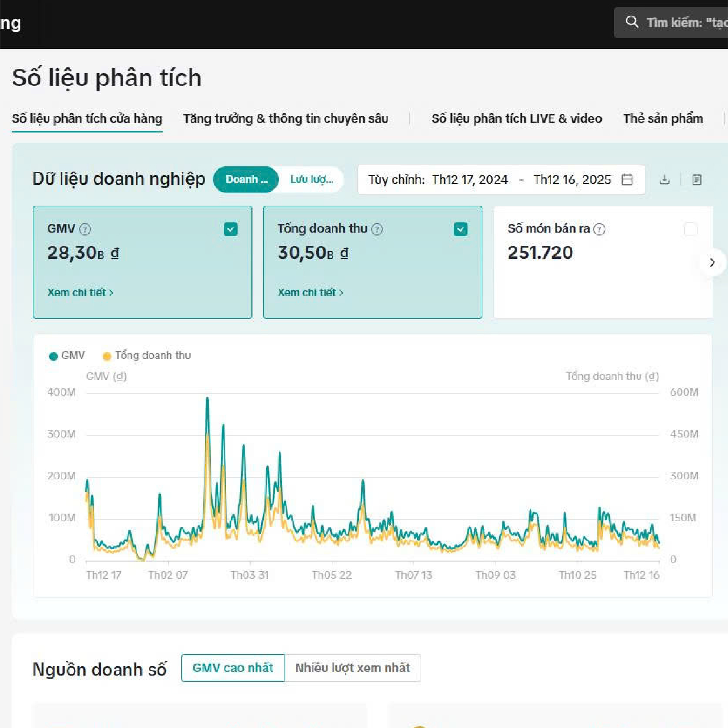
Task: Check the Số món bán ra checkbox
Action: 690,229
